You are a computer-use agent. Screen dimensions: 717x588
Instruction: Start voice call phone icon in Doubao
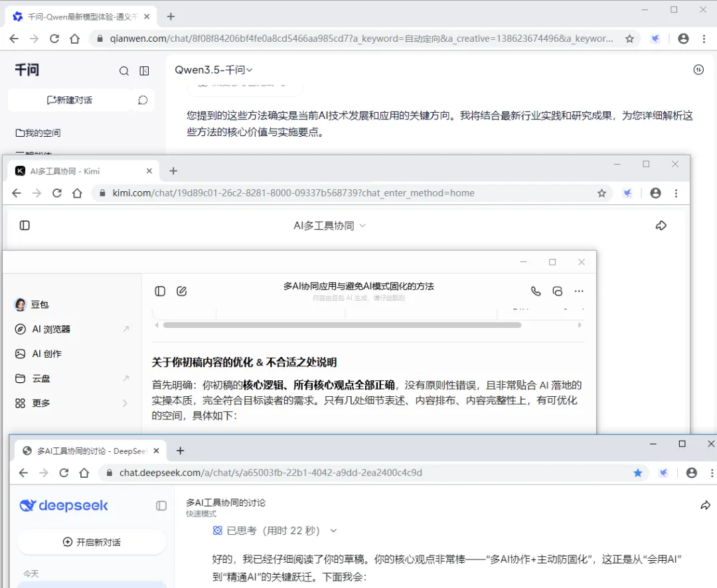[536, 291]
